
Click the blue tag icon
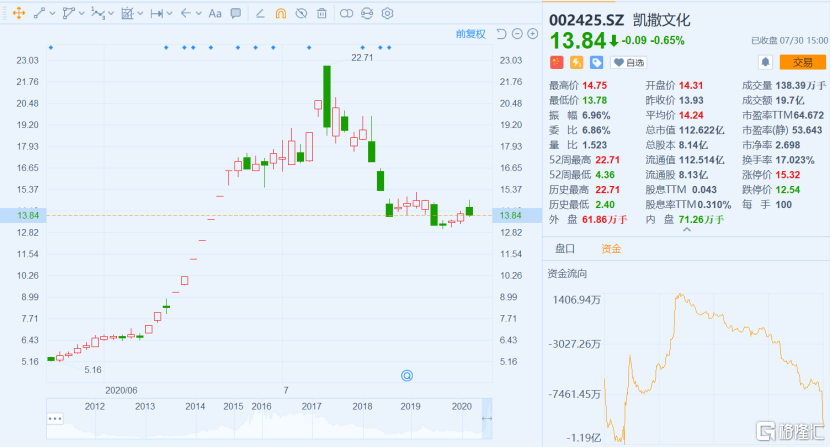tap(597, 63)
